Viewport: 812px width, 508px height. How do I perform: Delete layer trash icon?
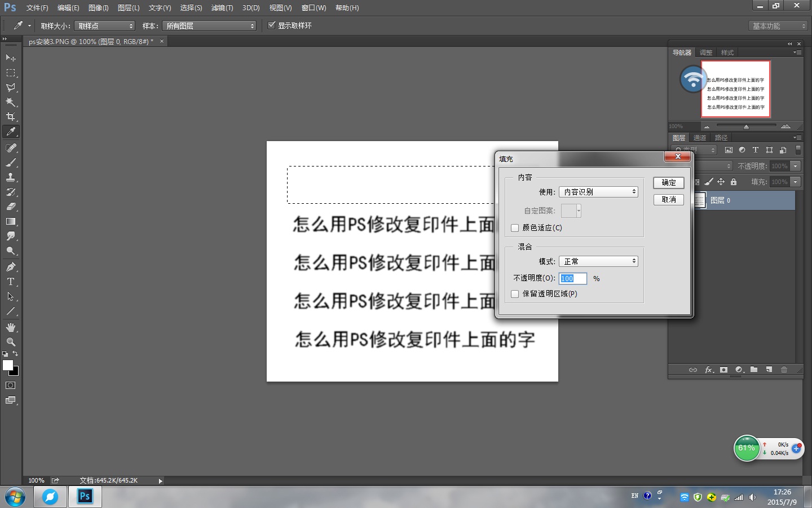pyautogui.click(x=784, y=370)
